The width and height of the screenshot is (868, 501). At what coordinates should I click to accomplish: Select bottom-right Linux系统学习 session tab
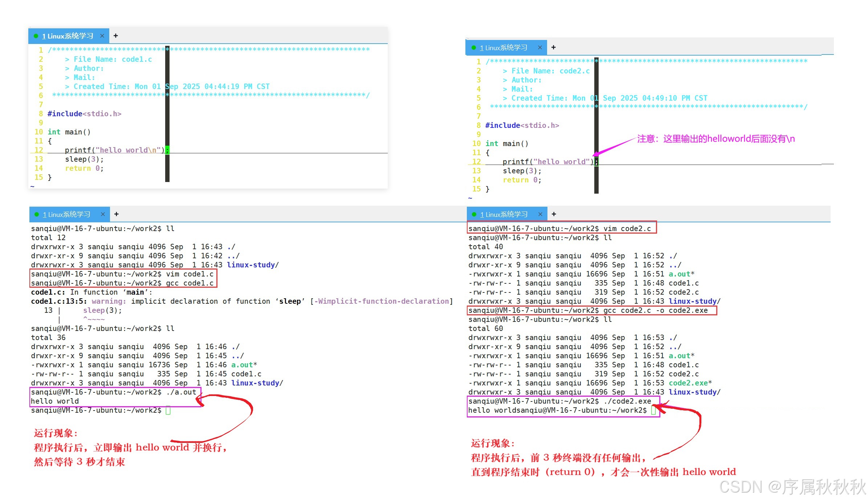tap(504, 214)
